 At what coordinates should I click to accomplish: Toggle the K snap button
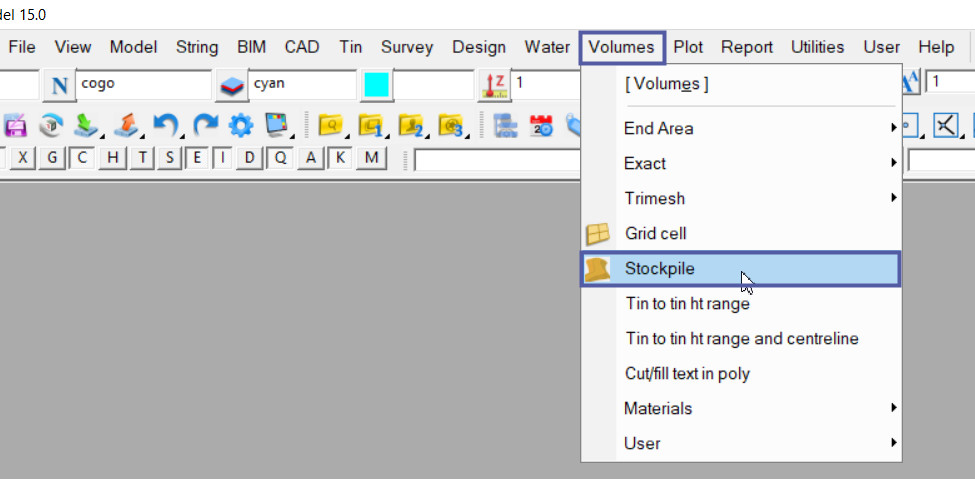(x=340, y=158)
